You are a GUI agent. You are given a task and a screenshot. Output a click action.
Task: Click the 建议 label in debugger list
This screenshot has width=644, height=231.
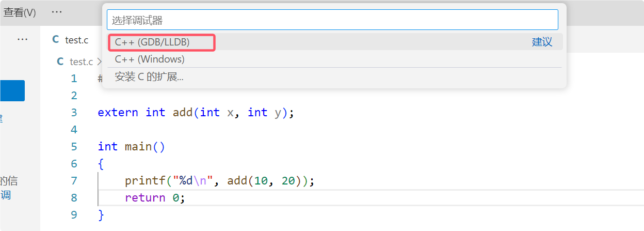[542, 42]
